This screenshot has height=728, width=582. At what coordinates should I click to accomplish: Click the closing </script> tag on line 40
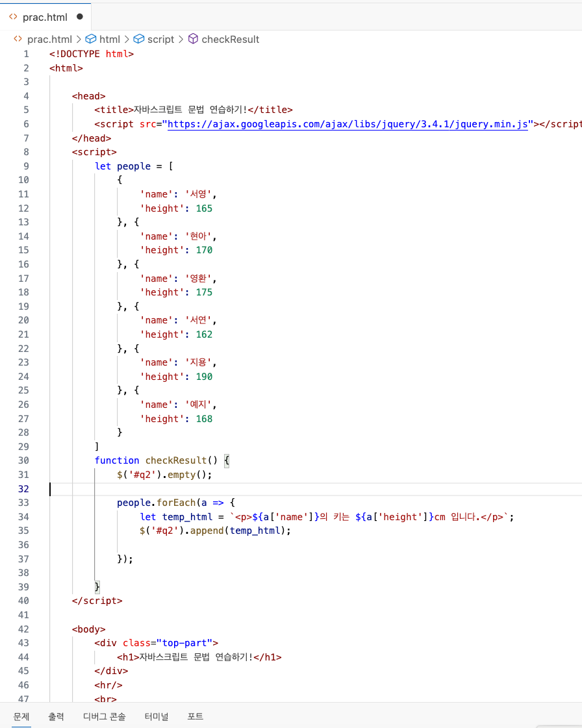coord(97,601)
